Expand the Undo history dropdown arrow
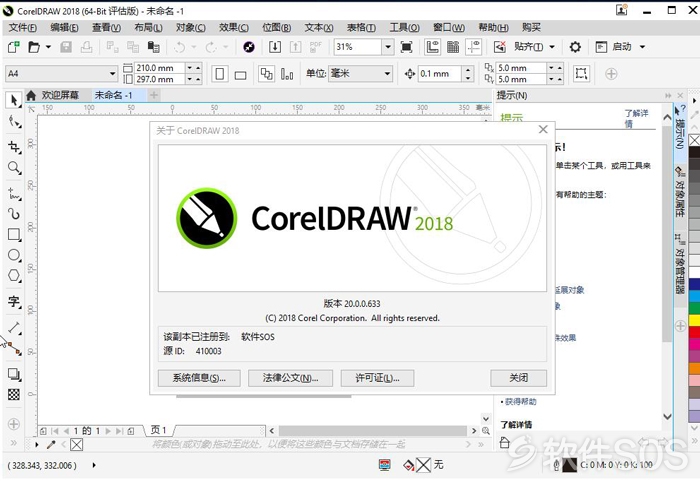Image resolution: width=700 pixels, height=481 pixels. (x=194, y=46)
